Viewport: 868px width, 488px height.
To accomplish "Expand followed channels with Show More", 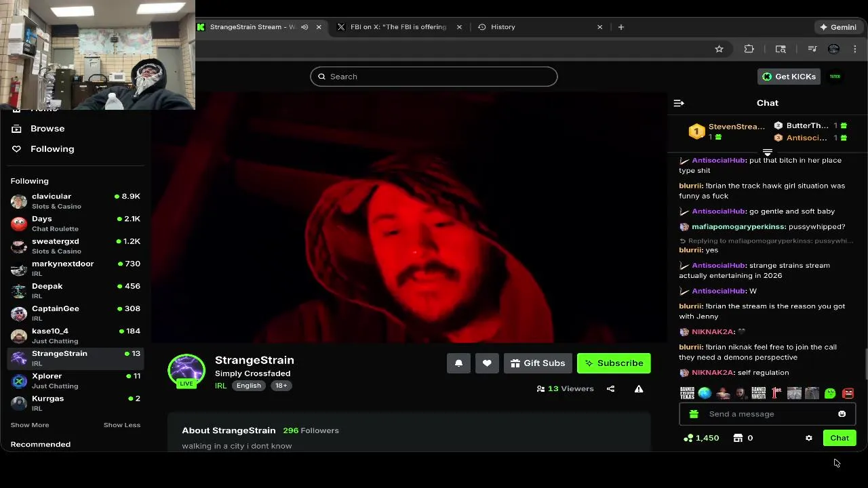I will tap(30, 425).
